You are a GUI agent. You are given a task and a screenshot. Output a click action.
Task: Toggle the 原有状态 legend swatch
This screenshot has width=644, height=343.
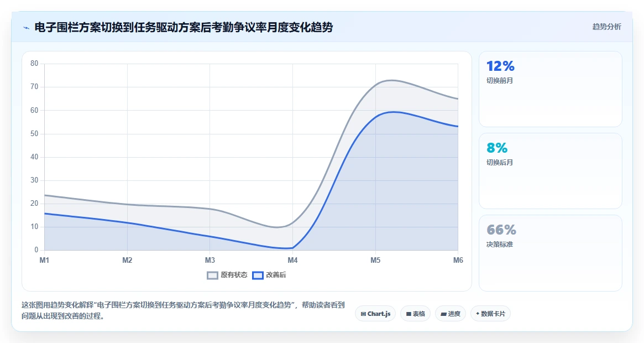click(212, 276)
